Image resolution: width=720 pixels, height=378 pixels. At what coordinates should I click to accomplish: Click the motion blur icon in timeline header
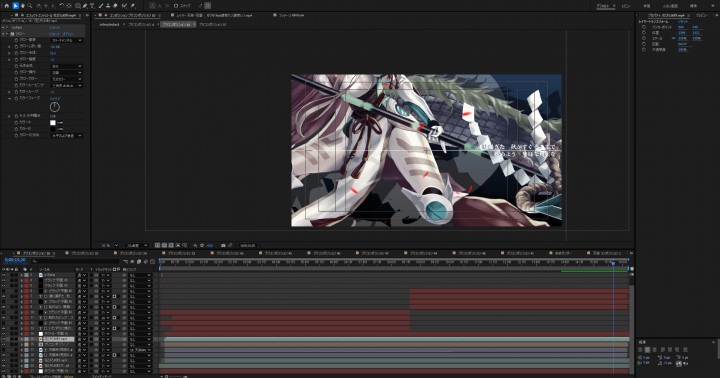pos(145,261)
